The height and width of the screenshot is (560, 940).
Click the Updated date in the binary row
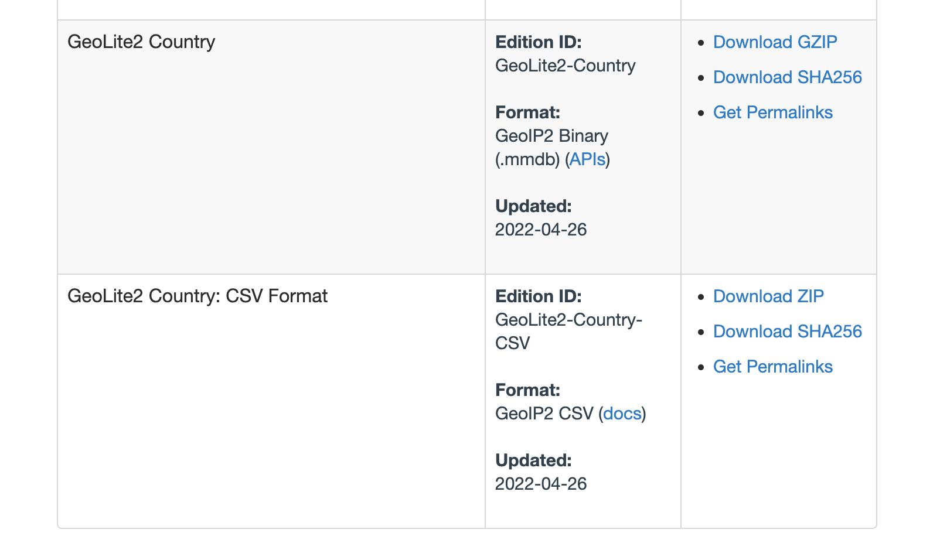pos(540,229)
